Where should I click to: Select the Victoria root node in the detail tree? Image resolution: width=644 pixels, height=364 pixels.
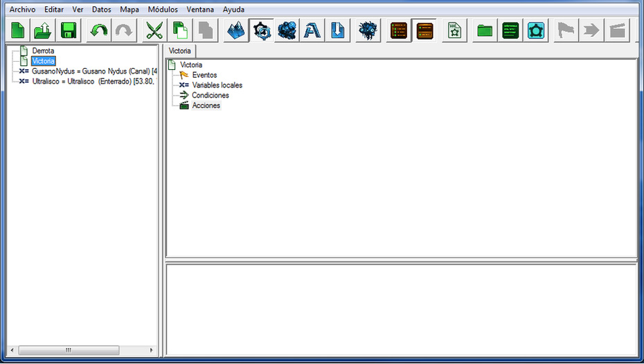point(191,64)
